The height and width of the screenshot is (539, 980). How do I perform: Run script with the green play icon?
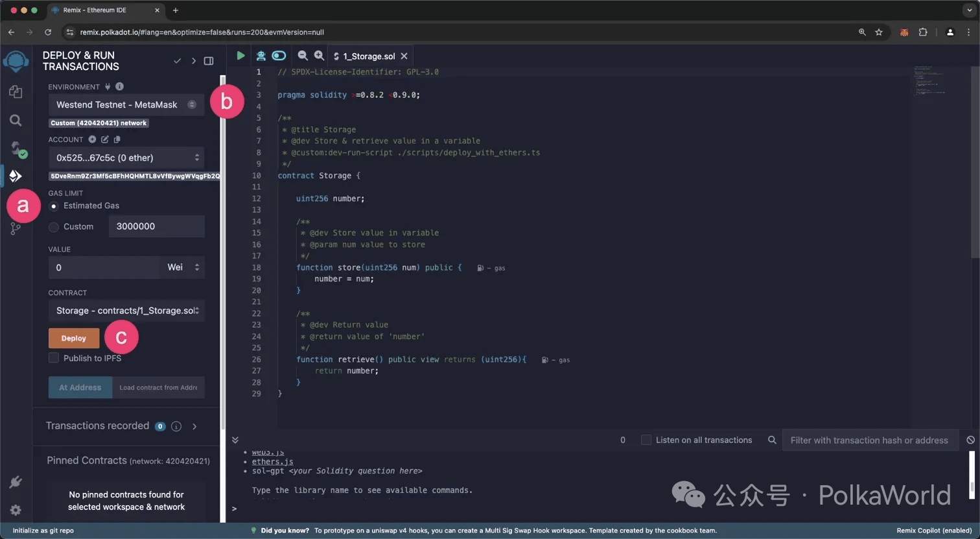click(x=240, y=56)
